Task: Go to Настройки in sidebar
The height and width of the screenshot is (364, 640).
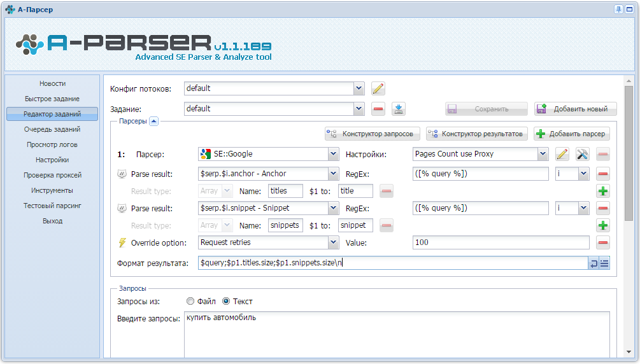Action: [52, 160]
